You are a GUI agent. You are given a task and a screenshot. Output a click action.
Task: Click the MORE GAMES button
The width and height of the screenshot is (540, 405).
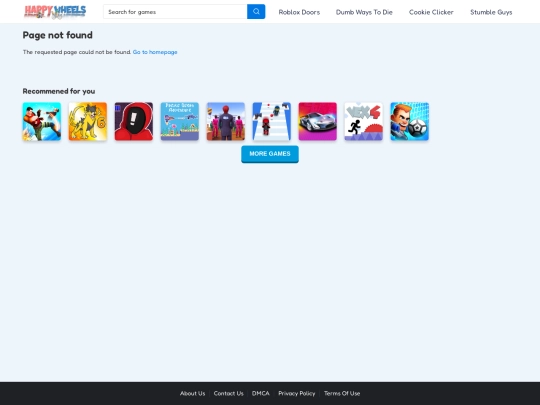pos(270,154)
